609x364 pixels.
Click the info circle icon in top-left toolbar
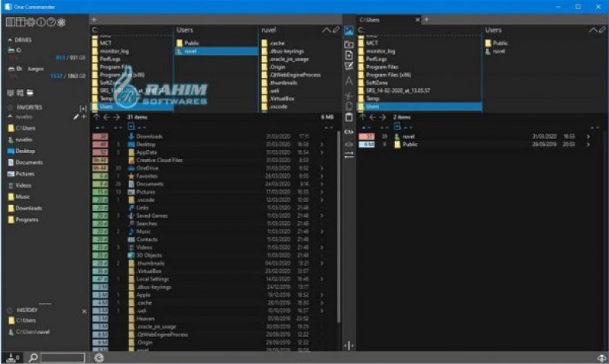41,22
